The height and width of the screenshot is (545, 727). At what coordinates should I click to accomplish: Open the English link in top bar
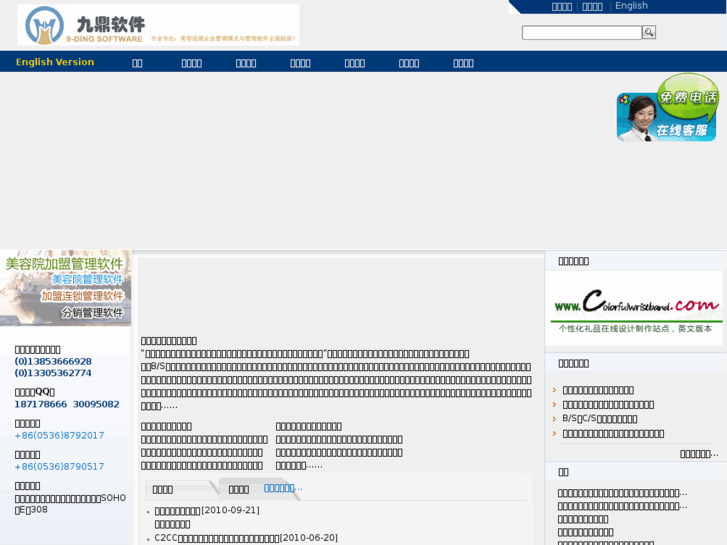pyautogui.click(x=631, y=6)
